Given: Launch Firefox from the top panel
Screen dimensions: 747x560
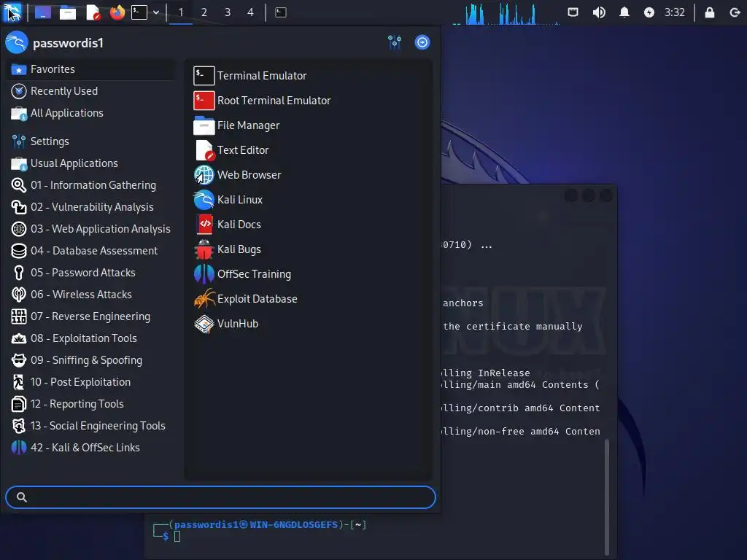Looking at the screenshot, I should click(117, 12).
